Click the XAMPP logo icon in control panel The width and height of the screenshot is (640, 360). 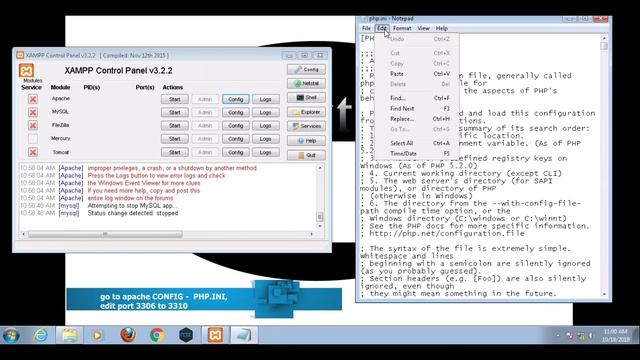pyautogui.click(x=26, y=71)
